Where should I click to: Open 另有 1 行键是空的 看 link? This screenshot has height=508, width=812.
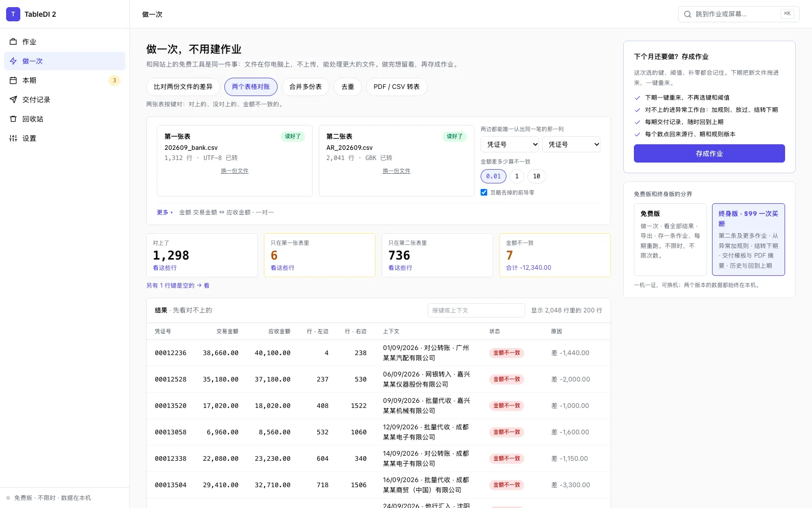click(x=178, y=285)
